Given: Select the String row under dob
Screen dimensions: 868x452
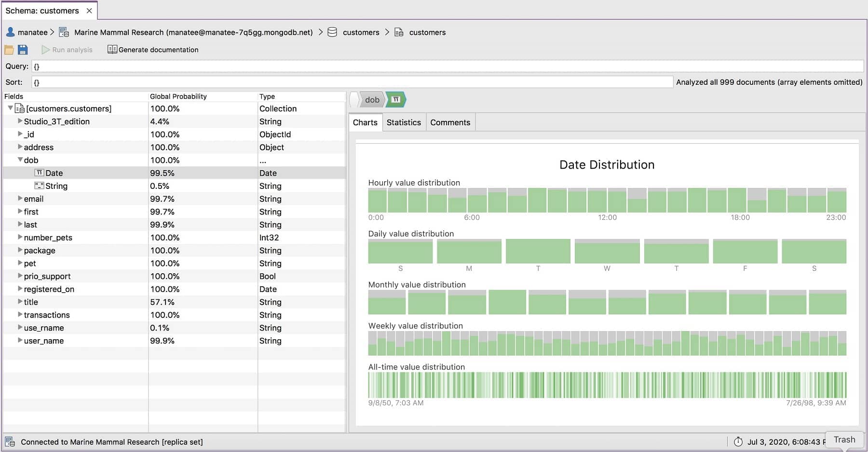Looking at the screenshot, I should click(x=174, y=186).
